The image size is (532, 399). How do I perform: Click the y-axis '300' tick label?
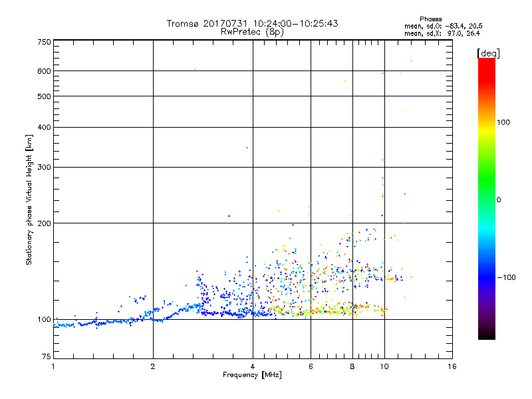coord(45,168)
